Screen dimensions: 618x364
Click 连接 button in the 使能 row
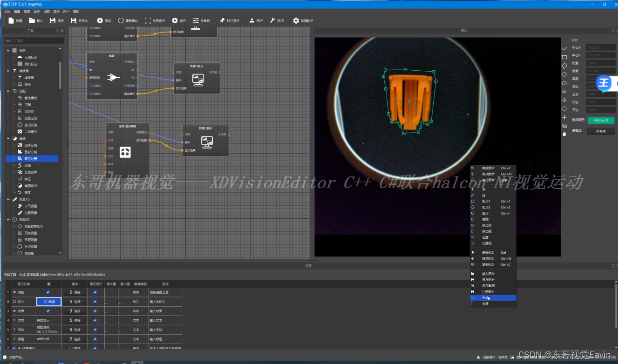click(75, 292)
